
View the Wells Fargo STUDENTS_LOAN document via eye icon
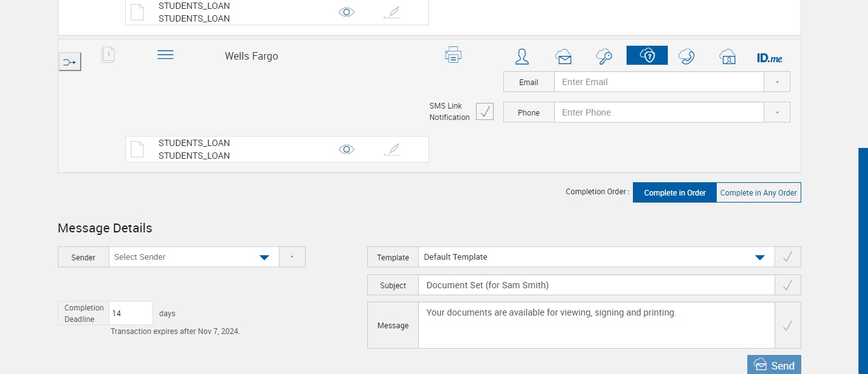[346, 149]
